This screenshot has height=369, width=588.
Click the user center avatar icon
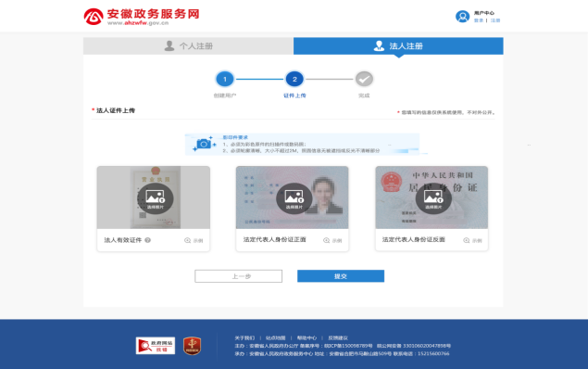pos(462,17)
